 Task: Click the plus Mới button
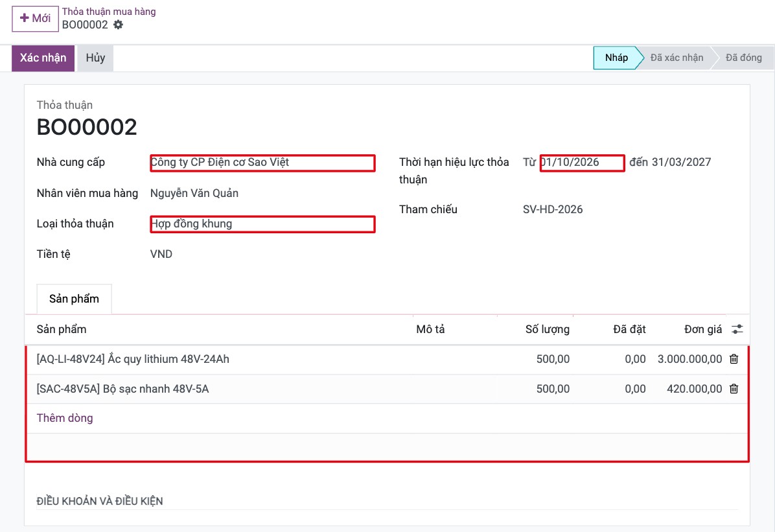point(35,18)
